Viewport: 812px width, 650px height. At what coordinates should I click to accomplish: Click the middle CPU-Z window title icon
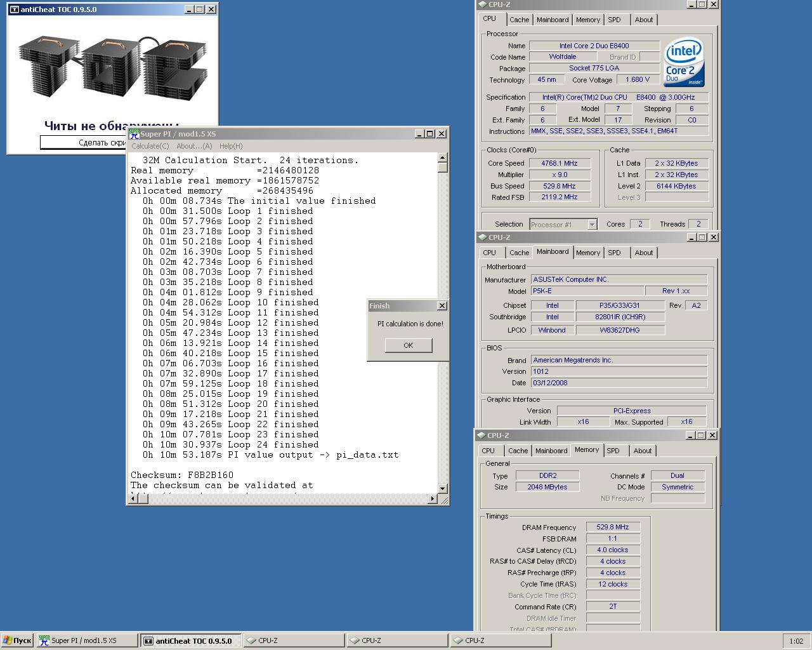click(x=482, y=237)
